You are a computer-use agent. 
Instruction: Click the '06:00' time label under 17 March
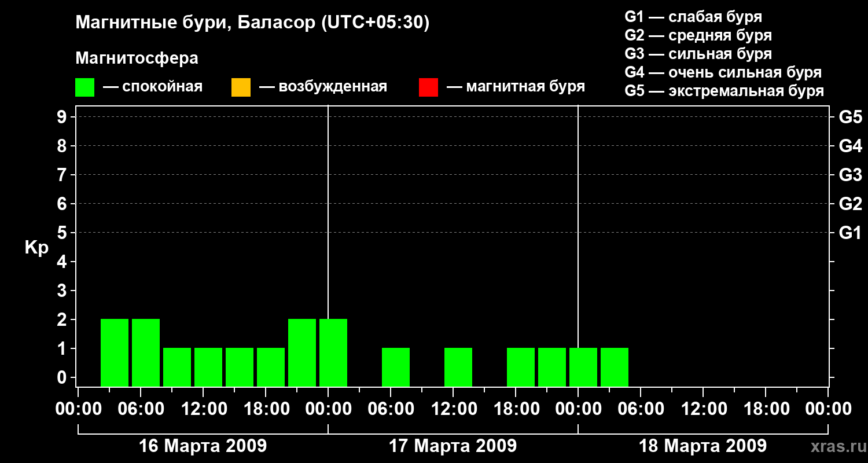click(391, 409)
